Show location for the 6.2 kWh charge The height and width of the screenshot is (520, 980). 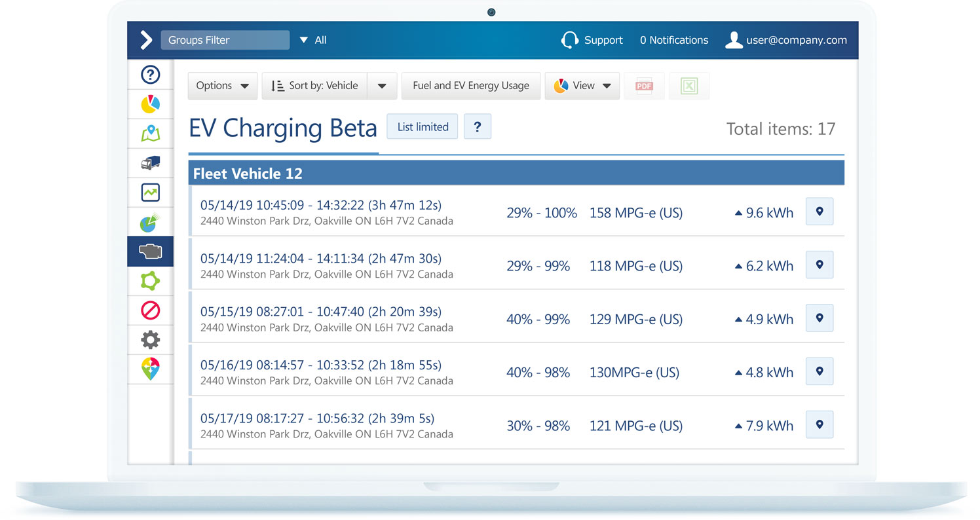820,265
